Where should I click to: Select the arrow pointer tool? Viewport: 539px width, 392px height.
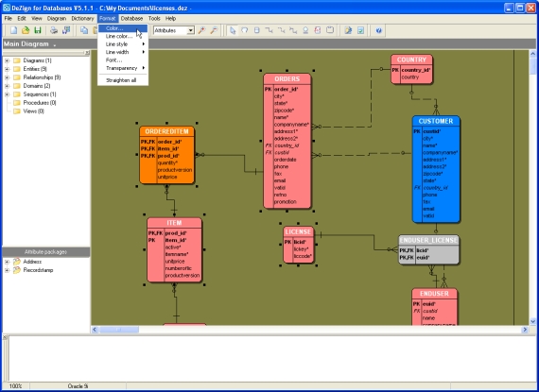(x=233, y=30)
